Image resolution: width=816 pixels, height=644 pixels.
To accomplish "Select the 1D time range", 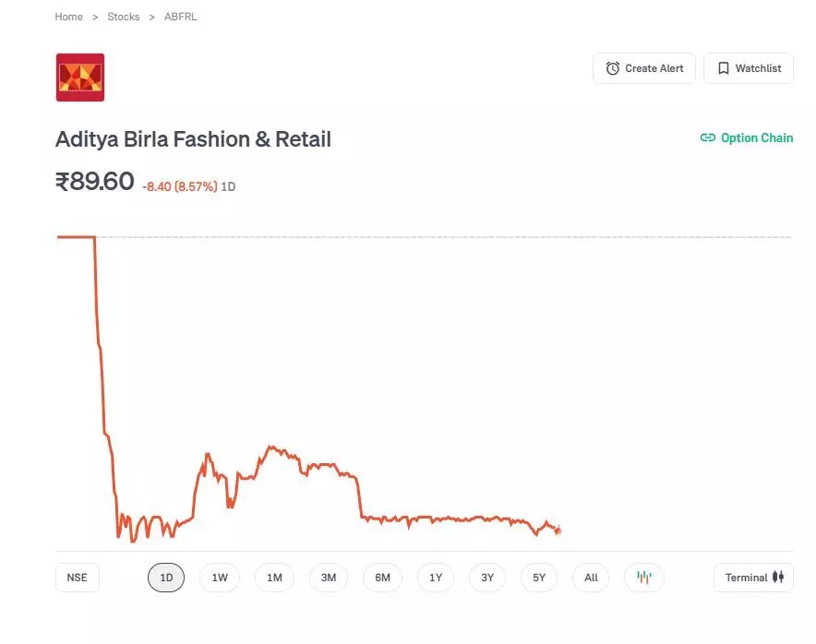I will (x=166, y=578).
